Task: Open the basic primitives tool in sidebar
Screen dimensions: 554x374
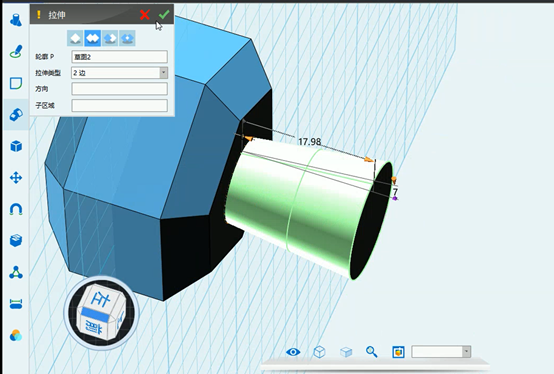Action: coord(16,20)
